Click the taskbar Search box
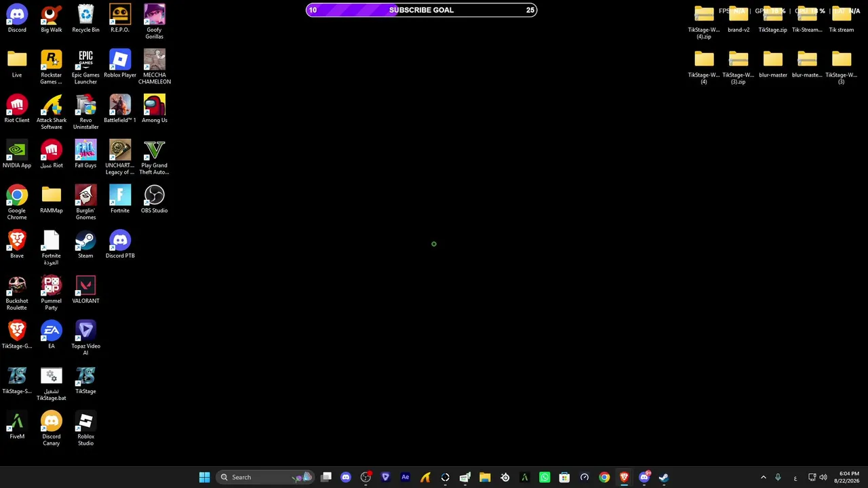The height and width of the screenshot is (488, 868). pos(265,477)
